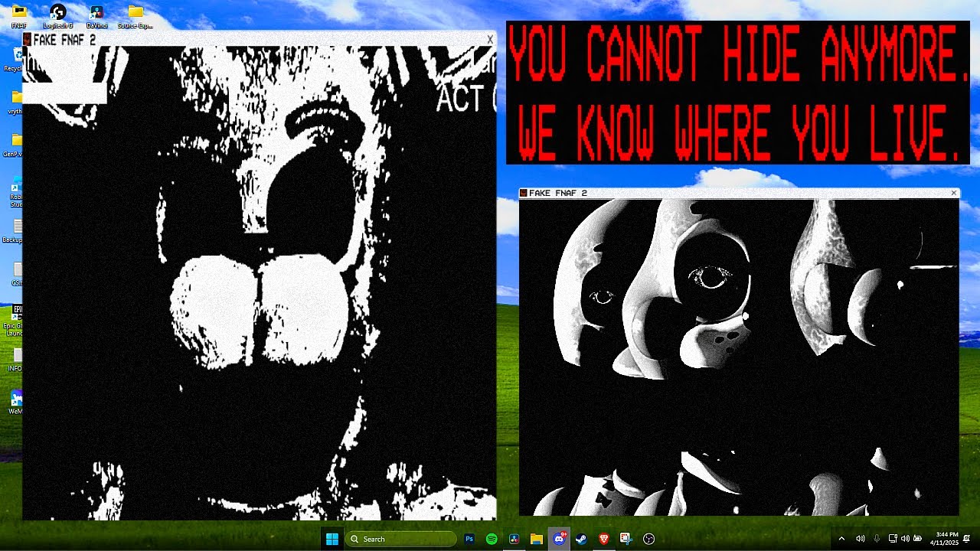The height and width of the screenshot is (551, 980).
Task: Expand the hidden system tray icons
Action: point(841,539)
